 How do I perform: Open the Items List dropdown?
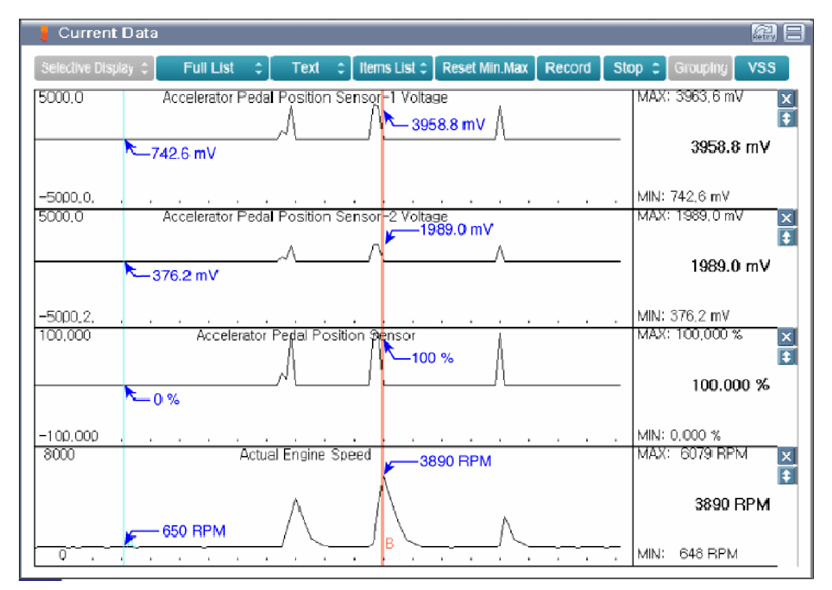point(393,68)
